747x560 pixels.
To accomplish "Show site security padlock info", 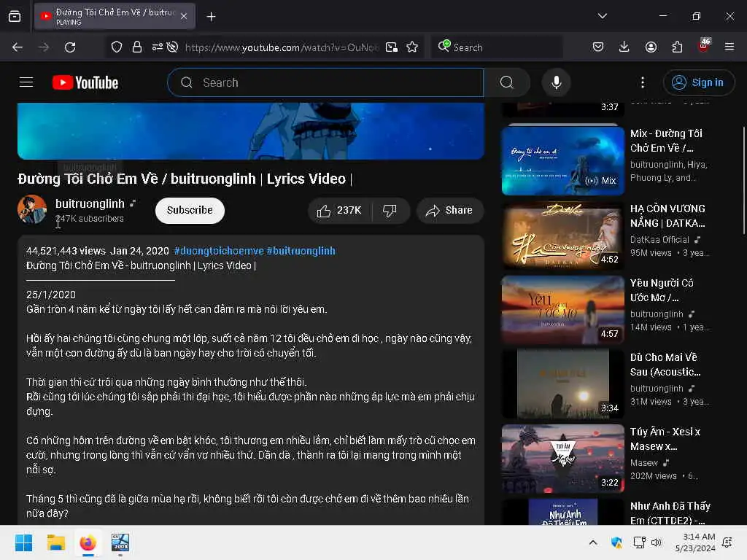I will coord(136,47).
